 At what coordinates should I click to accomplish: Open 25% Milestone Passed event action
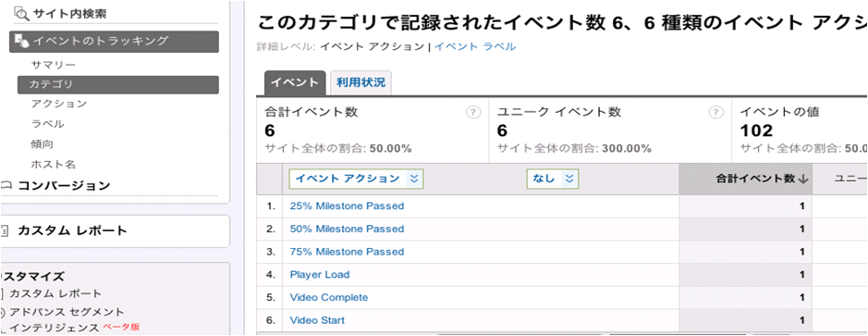[347, 206]
